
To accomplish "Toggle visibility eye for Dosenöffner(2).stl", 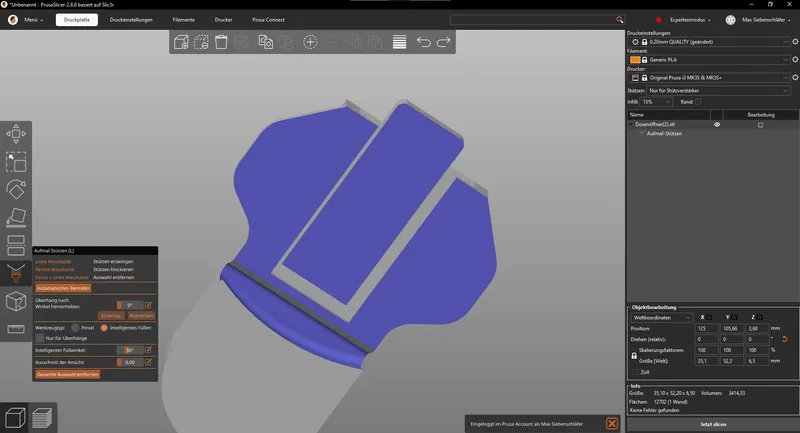I will point(717,124).
